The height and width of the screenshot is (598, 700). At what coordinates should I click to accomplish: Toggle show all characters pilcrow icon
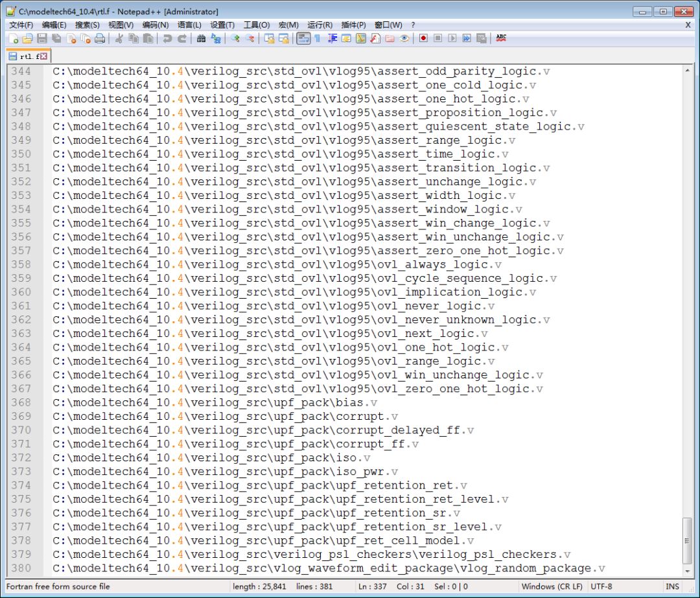[x=317, y=39]
